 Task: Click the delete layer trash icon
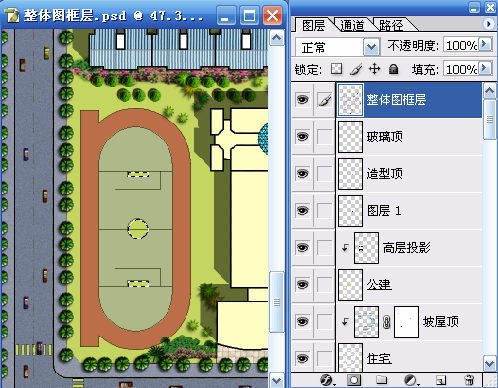469,380
